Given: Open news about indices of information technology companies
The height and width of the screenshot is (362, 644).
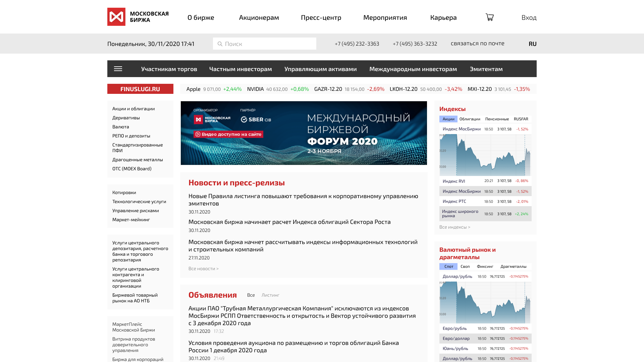Looking at the screenshot, I should 303,246.
